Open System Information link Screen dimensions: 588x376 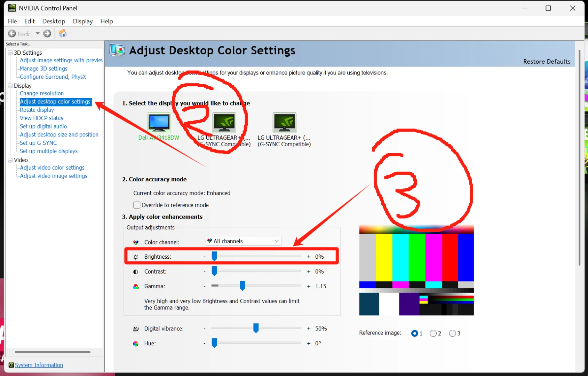(39, 365)
